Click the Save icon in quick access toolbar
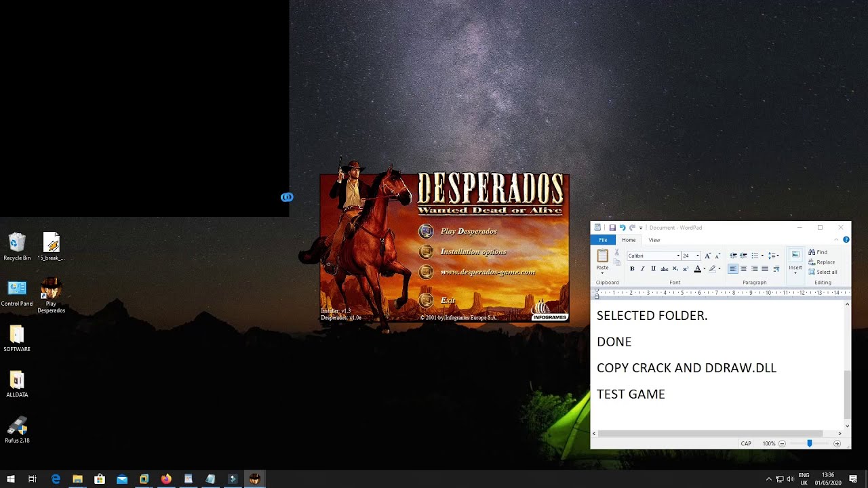 (x=612, y=228)
